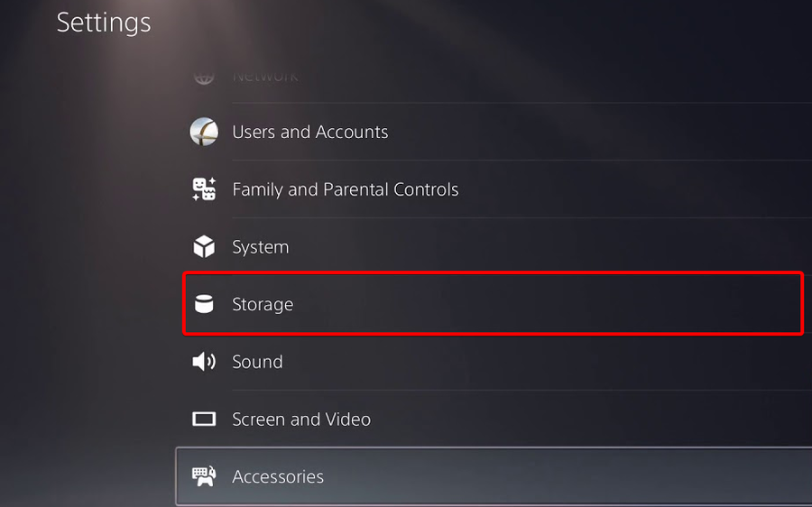Viewport: 812px width, 507px height.
Task: Open the Family and Parental Controls label
Action: tap(345, 189)
